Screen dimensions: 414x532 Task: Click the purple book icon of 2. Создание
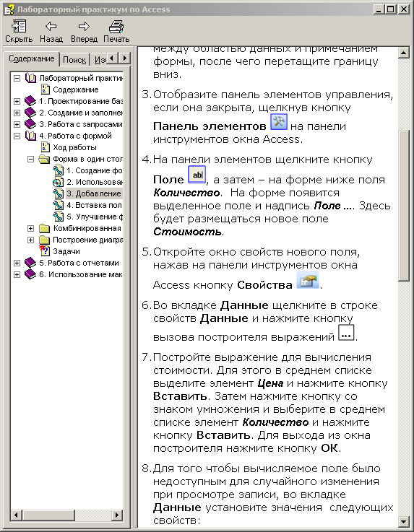[30, 113]
